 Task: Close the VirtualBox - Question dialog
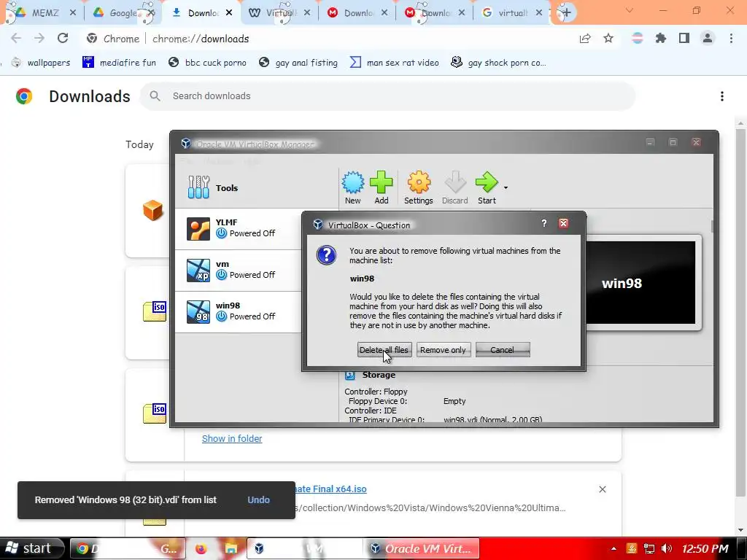point(564,223)
